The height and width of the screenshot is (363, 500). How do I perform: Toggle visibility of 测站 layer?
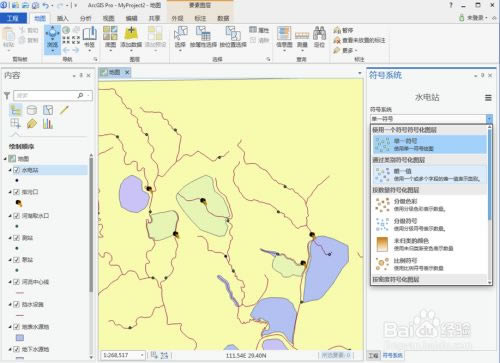tap(16, 238)
